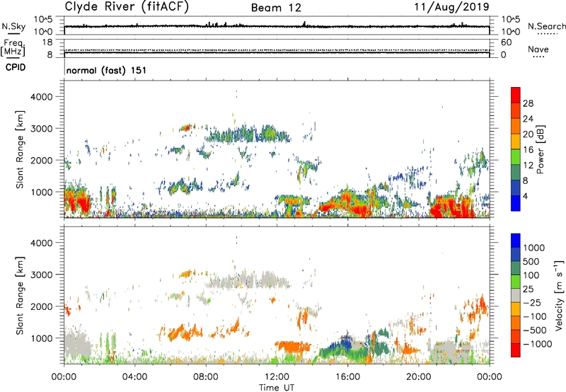Click the '20:00' time axis label
566x392 pixels.
click(x=419, y=377)
